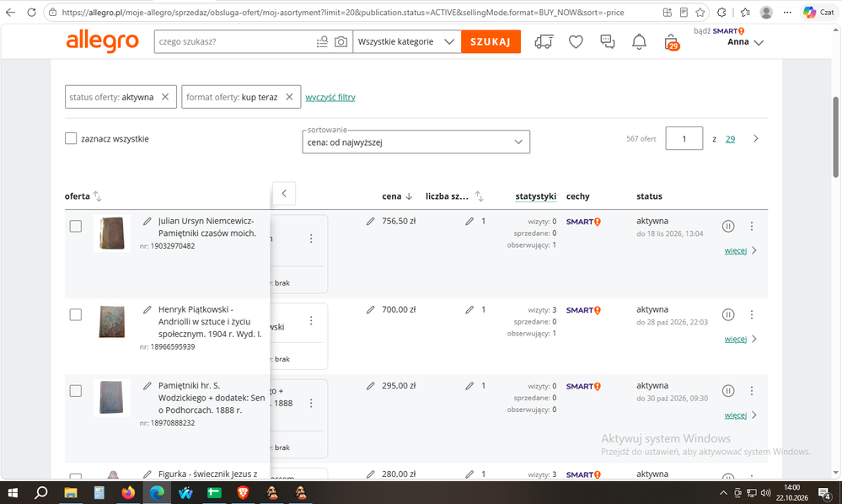The width and height of the screenshot is (842, 504).
Task: Open Wszystkie kategorie dropdown
Action: point(406,42)
